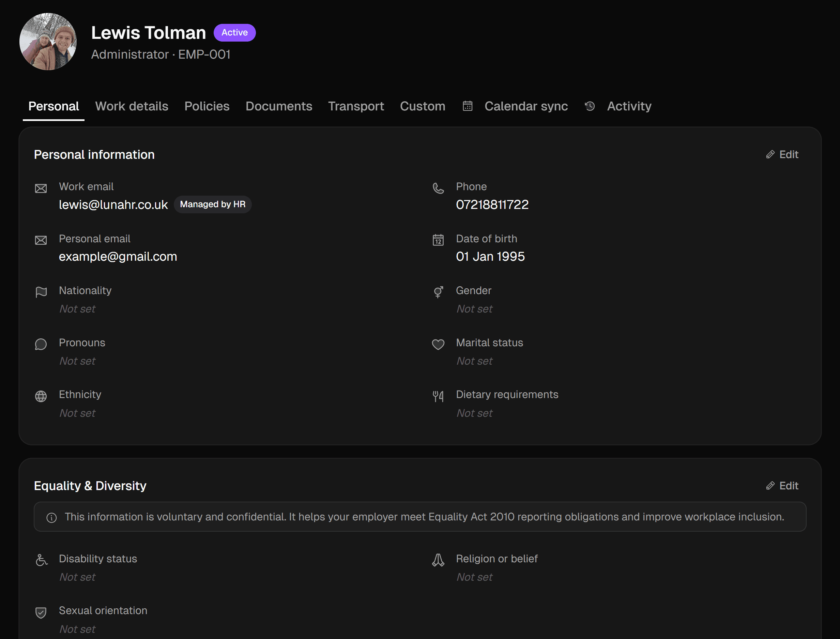840x639 pixels.
Task: Click the flag icon beside Nationality
Action: (x=41, y=292)
